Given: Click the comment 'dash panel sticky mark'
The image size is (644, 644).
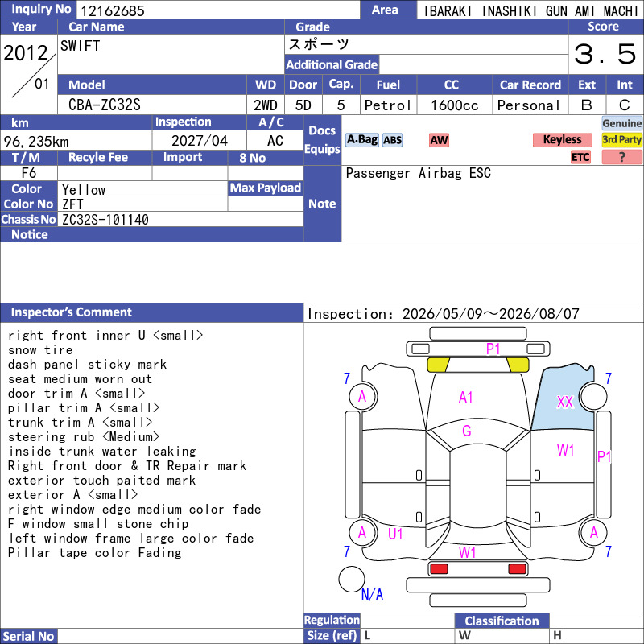Looking at the screenshot, I should pyautogui.click(x=87, y=365).
